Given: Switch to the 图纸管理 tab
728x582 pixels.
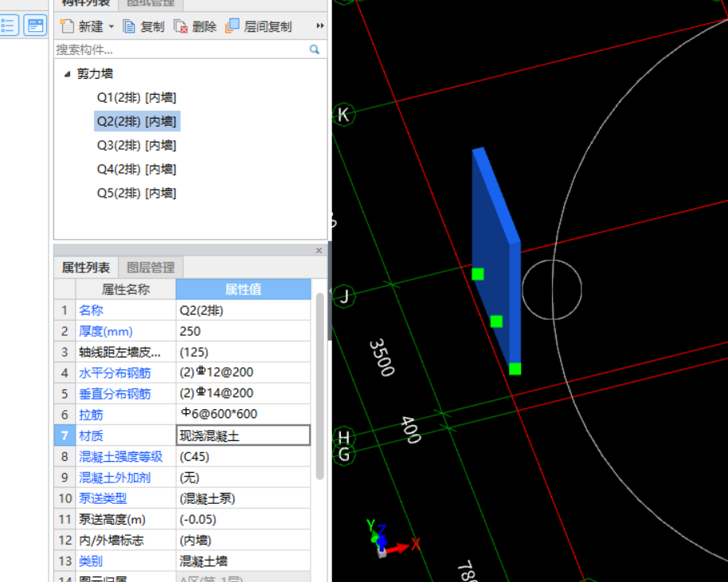Looking at the screenshot, I should tap(151, 4).
